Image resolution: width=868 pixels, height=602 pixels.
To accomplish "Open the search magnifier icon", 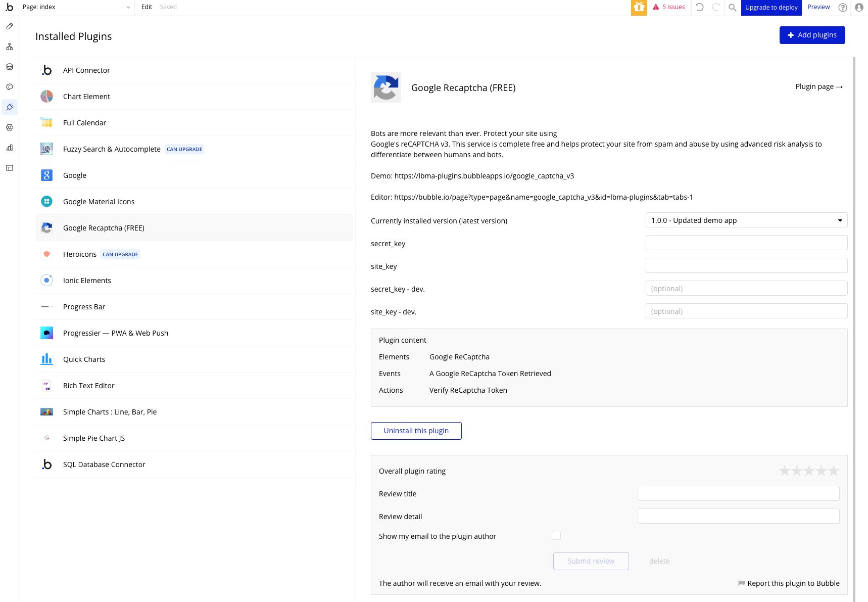I will click(x=733, y=8).
